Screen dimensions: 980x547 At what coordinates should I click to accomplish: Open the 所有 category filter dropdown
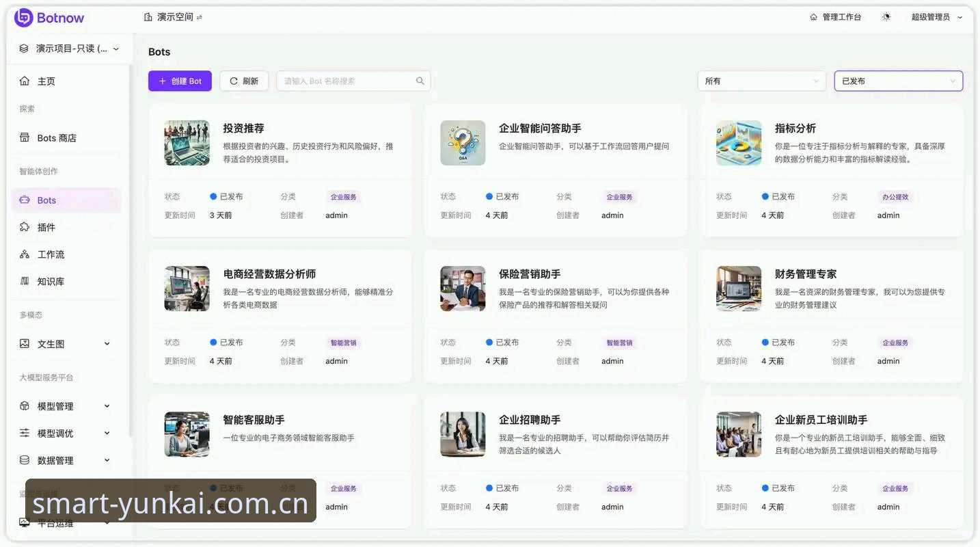coord(761,81)
